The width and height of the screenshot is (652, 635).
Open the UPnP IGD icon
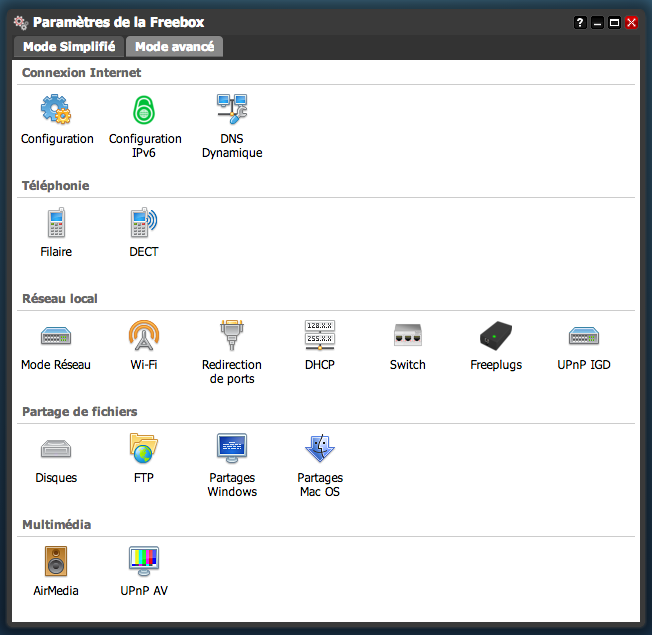584,336
